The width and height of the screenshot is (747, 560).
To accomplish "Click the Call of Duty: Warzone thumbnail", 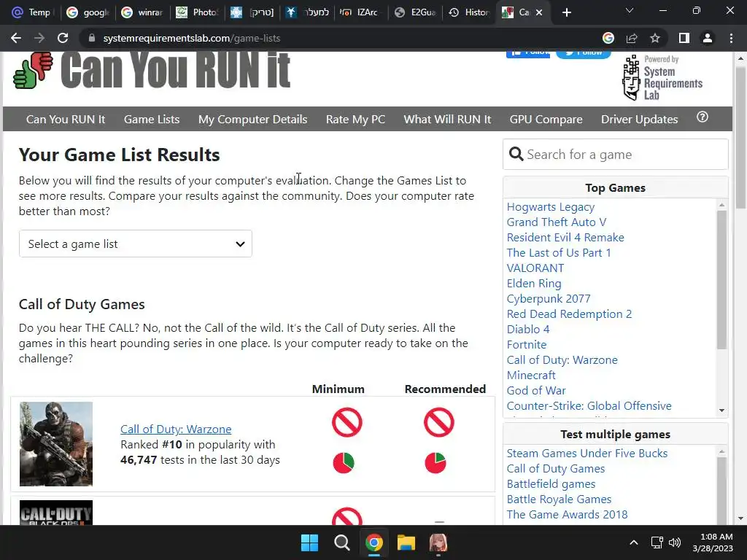I will click(55, 444).
